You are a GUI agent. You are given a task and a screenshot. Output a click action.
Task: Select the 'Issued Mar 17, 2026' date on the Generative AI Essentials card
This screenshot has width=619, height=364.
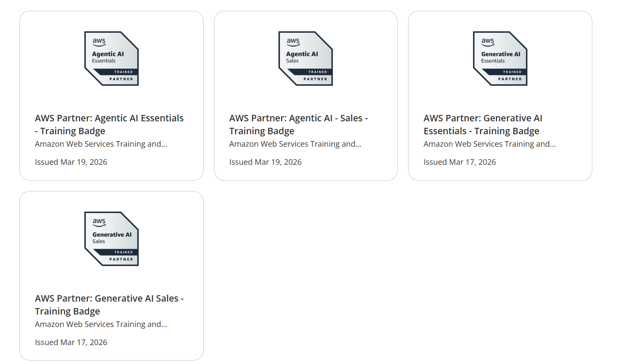(460, 162)
